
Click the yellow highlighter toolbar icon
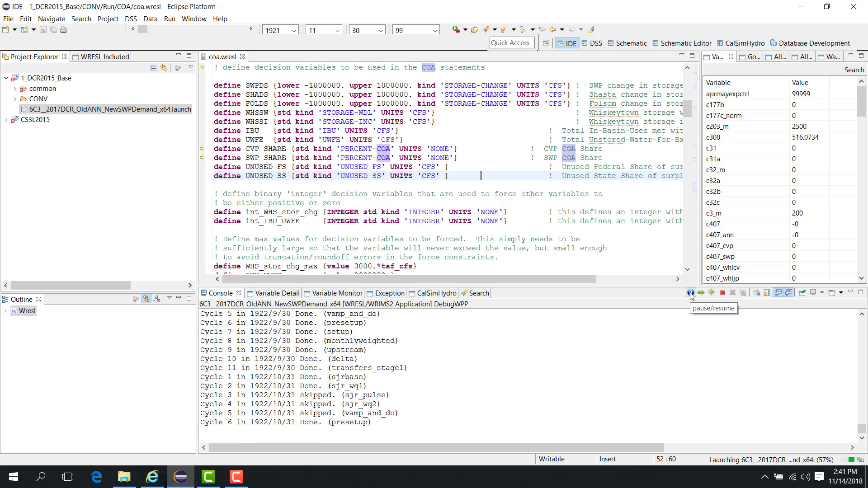click(x=591, y=30)
